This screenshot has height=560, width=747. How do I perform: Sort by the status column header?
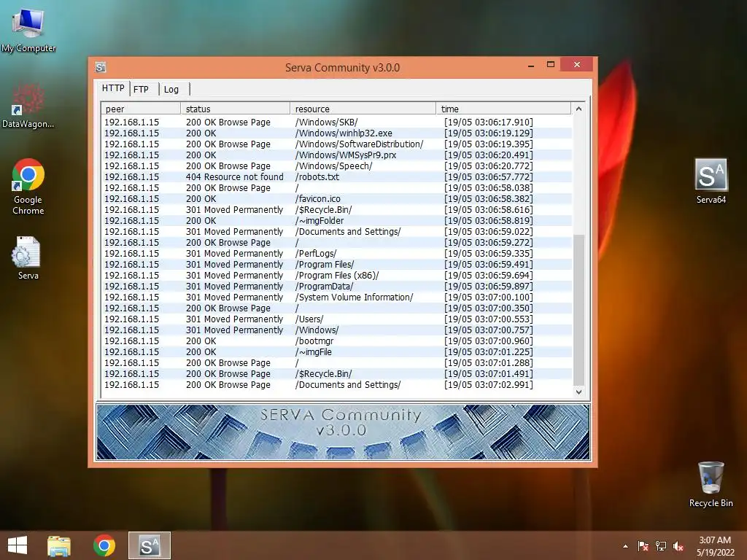[236, 109]
